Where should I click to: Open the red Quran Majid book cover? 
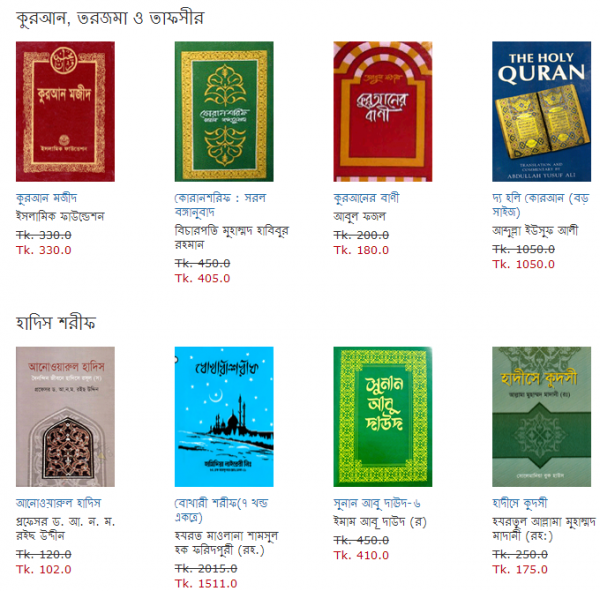(65, 111)
